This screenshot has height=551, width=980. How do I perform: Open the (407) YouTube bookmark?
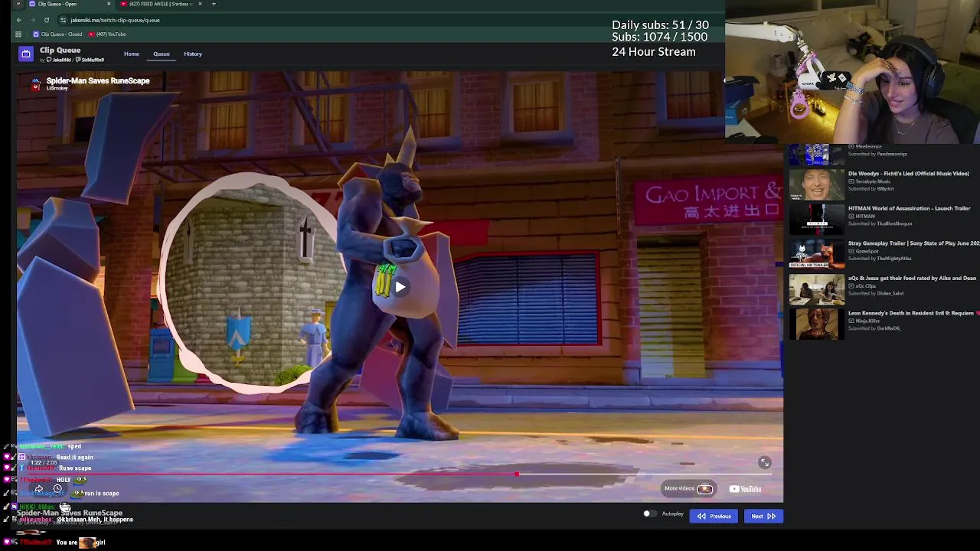click(107, 34)
